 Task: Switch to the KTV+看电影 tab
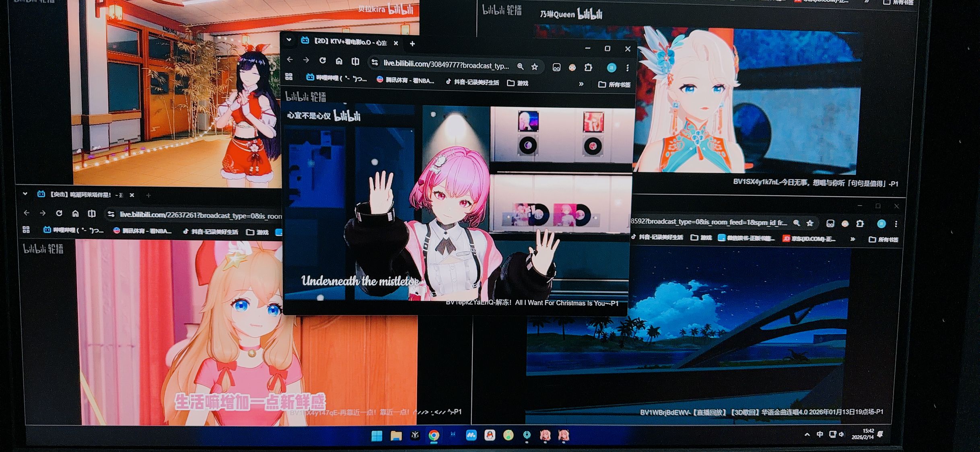349,42
